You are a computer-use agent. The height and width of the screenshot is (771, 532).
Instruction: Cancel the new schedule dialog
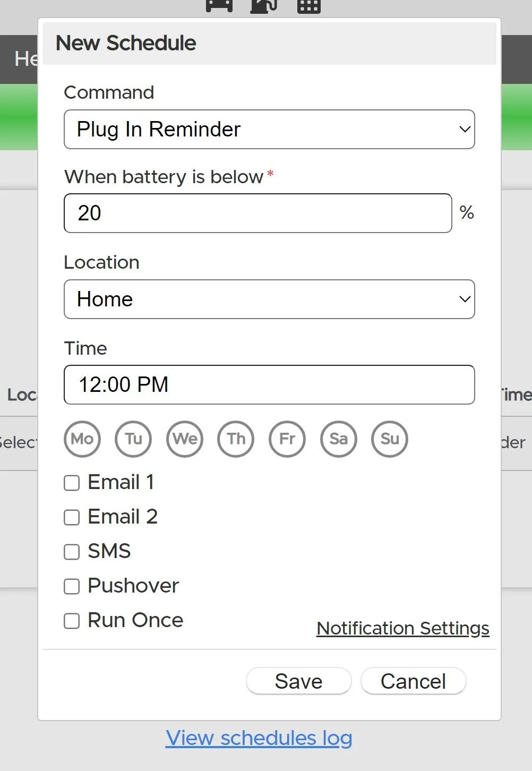coord(414,681)
